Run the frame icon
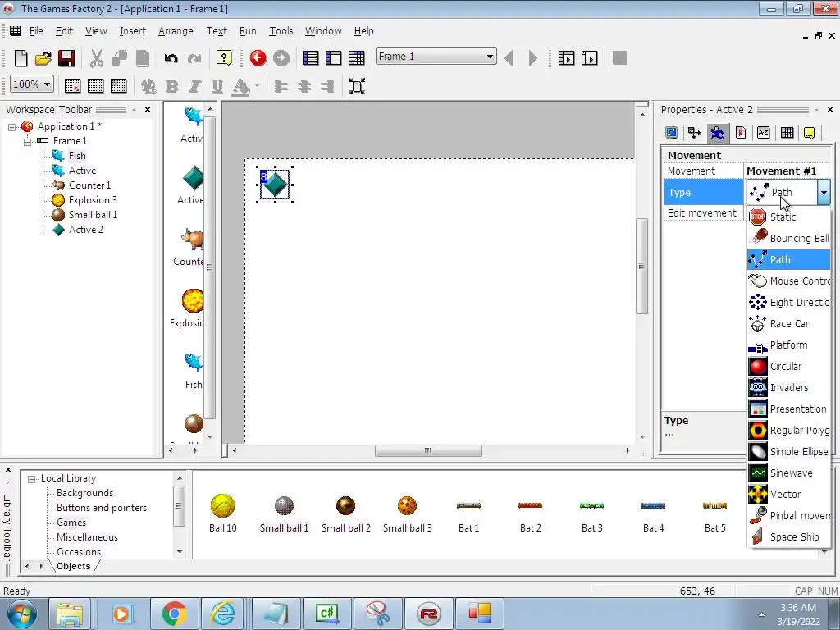The image size is (840, 630). click(589, 58)
